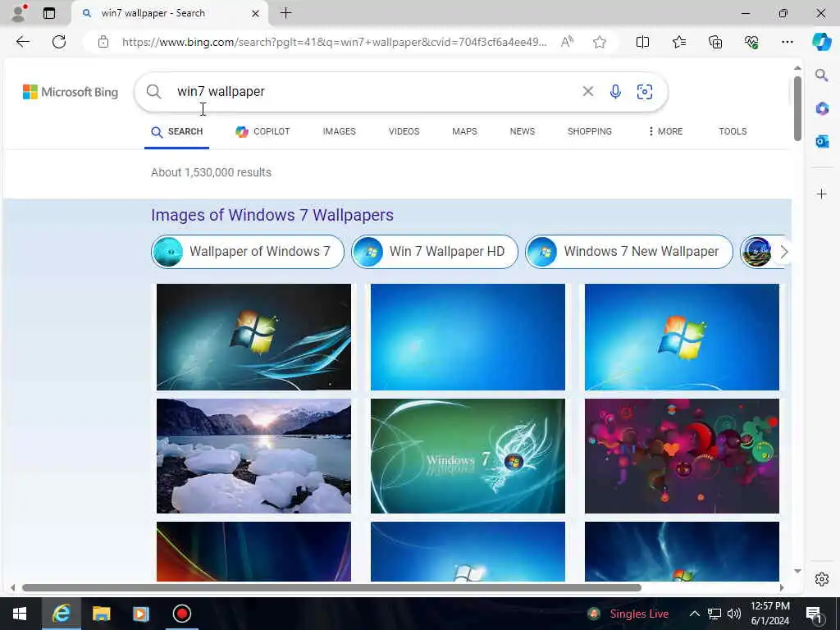Screen dimensions: 840x630
Task: Click scroll-right arrow on the horizontal scrollbar
Action: (782, 587)
